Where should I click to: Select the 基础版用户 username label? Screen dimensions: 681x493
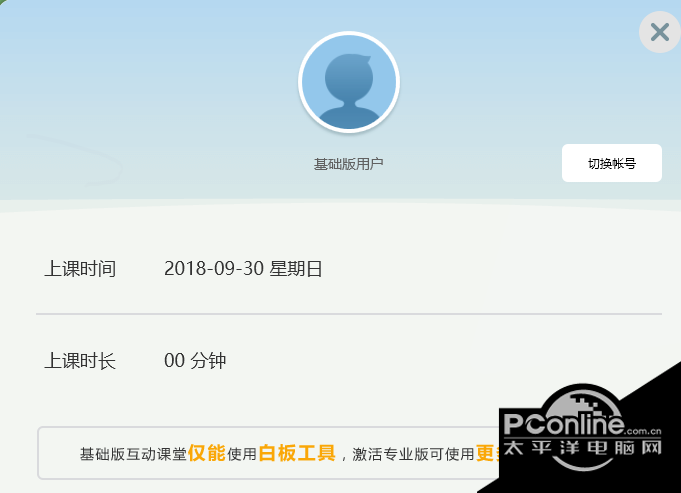click(x=348, y=164)
